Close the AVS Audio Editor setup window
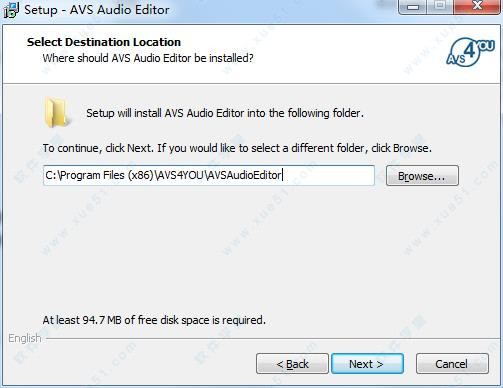This screenshot has width=503, height=388. click(x=477, y=7)
